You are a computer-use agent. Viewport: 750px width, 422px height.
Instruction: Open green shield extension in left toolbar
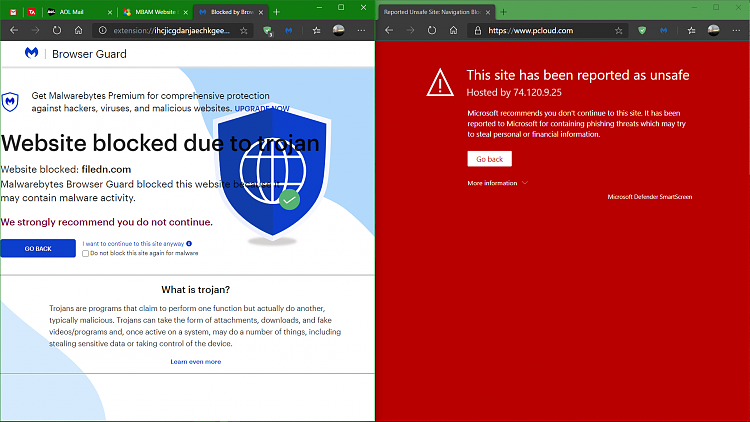pos(267,31)
